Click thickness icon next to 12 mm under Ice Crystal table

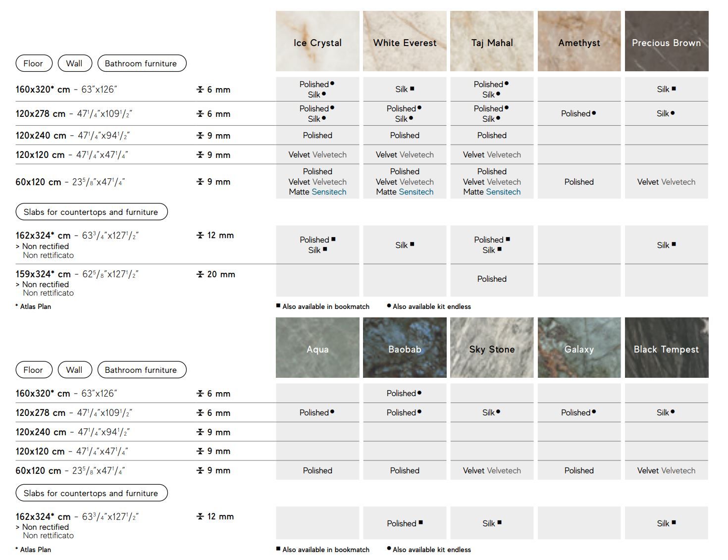point(200,236)
